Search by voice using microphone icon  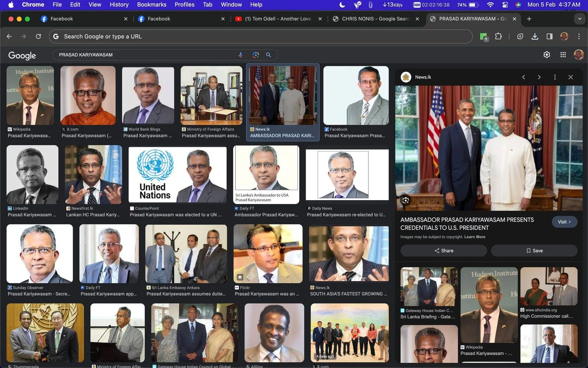240,55
